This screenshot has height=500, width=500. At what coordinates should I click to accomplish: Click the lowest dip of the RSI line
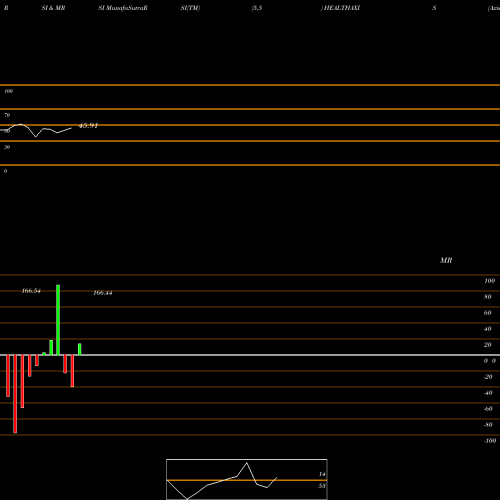coord(36,137)
